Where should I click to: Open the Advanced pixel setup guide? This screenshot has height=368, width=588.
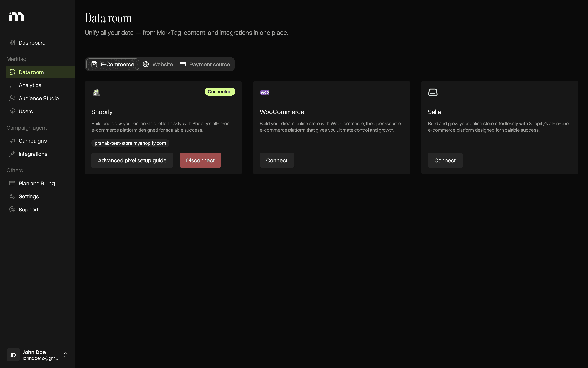[x=132, y=160]
